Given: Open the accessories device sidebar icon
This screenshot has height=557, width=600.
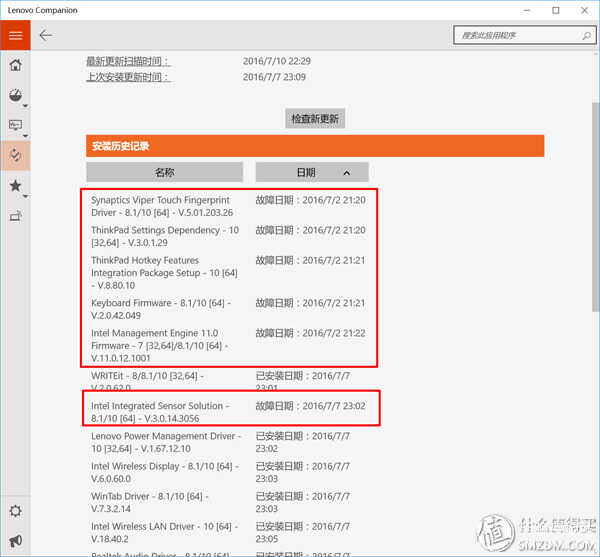Looking at the screenshot, I should 15,216.
